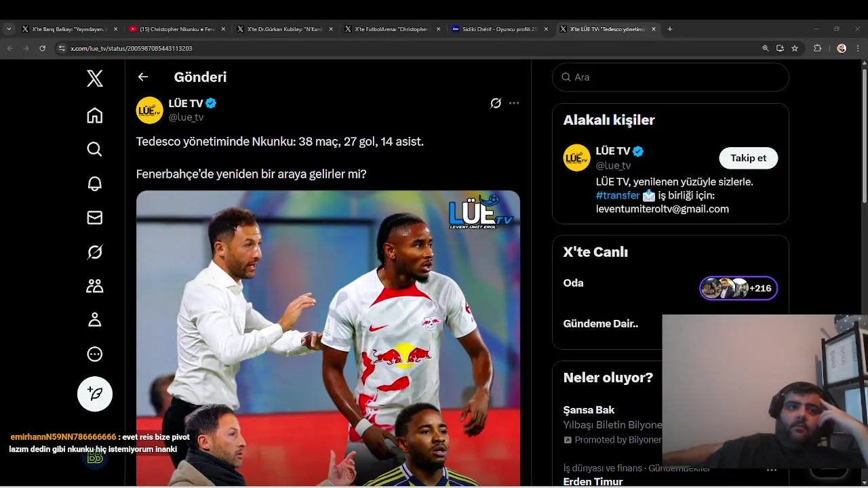Bookmark this page with star icon
Viewport: 868px width, 488px height.
click(795, 48)
